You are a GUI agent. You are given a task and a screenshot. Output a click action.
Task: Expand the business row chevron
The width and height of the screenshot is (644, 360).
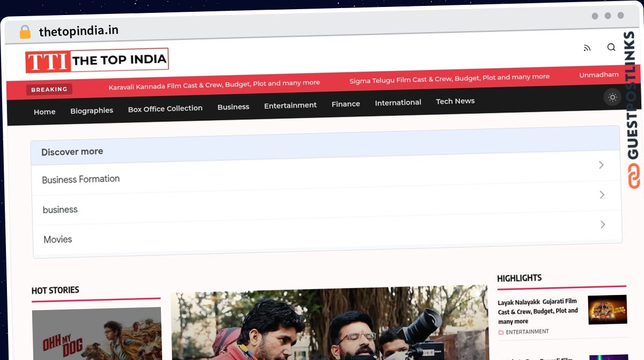tap(602, 195)
